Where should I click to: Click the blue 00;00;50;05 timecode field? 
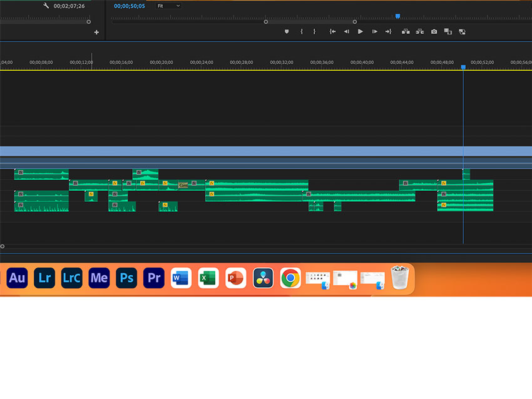(129, 6)
